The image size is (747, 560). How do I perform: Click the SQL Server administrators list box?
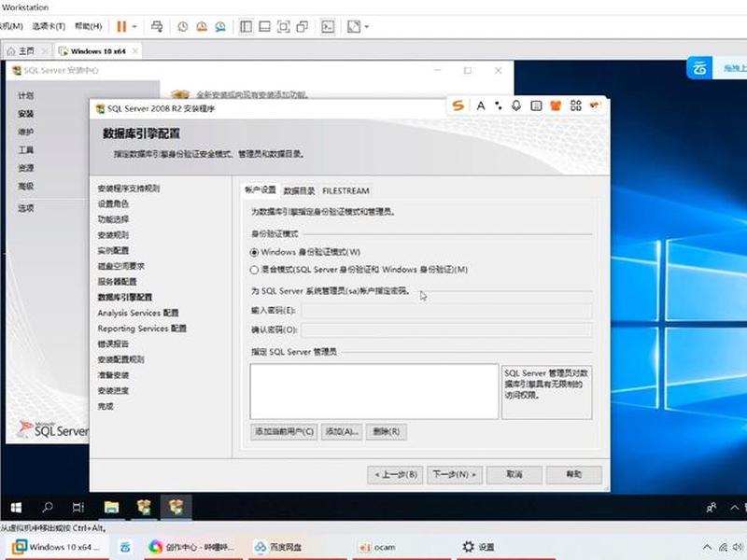374,391
